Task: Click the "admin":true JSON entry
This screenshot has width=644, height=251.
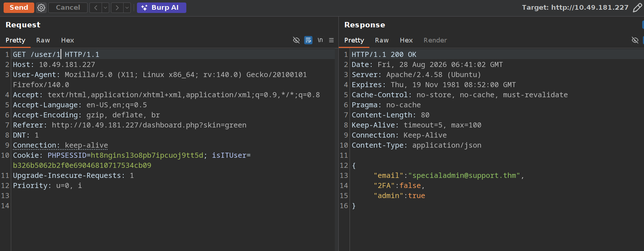Action: 399,196
